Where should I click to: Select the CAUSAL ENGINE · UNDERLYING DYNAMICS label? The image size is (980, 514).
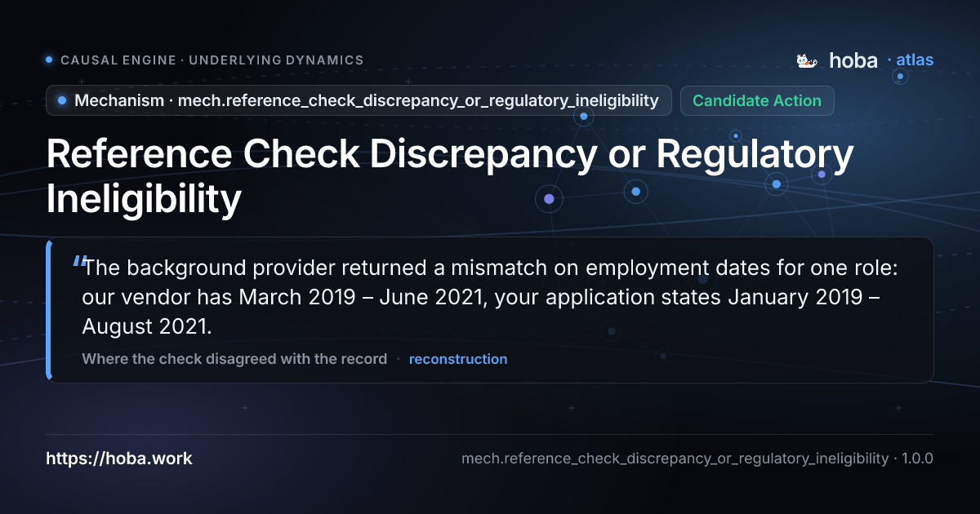[212, 60]
